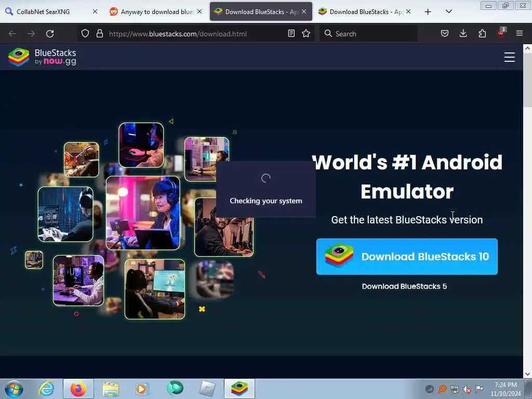532x399 pixels.
Task: Open Windows Media Player taskbar icon
Action: pyautogui.click(x=142, y=389)
